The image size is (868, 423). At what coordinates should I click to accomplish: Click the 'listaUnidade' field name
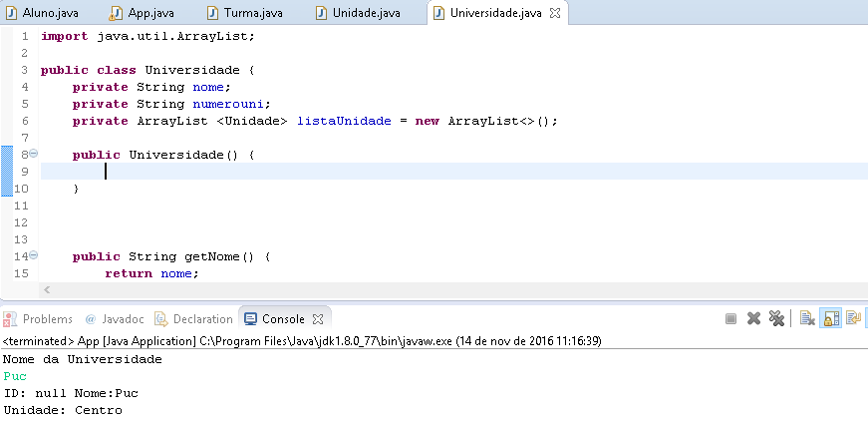tap(345, 121)
